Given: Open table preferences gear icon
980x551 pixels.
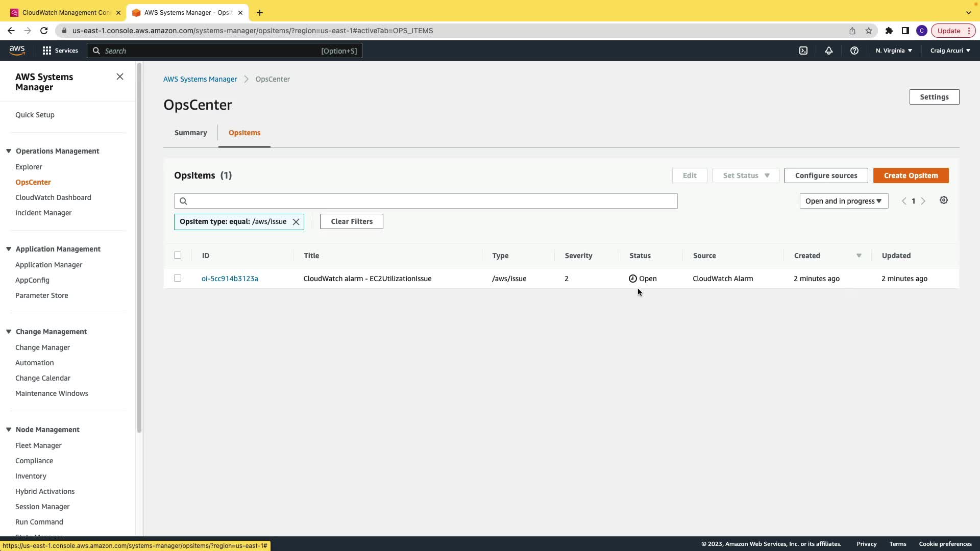Looking at the screenshot, I should point(944,201).
